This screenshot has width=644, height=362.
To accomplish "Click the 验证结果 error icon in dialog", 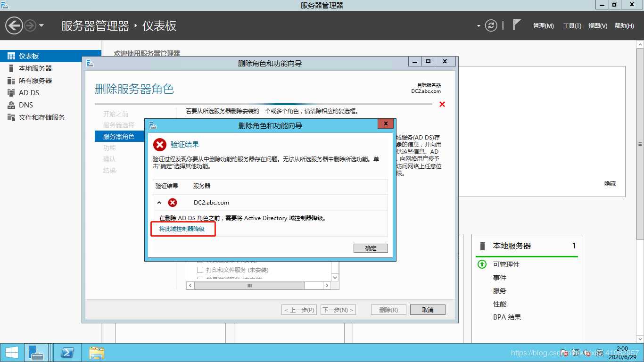I will (x=160, y=145).
